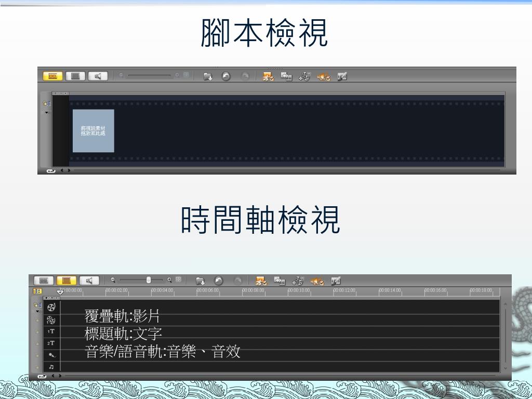Open Painting Creator in the upper toolbar
The image size is (532, 399).
(342, 76)
